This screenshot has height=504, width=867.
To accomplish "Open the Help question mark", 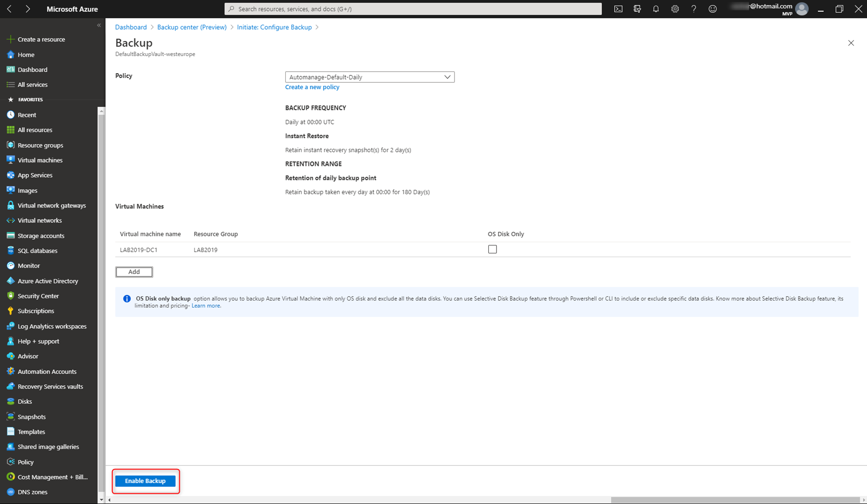I will click(x=694, y=9).
